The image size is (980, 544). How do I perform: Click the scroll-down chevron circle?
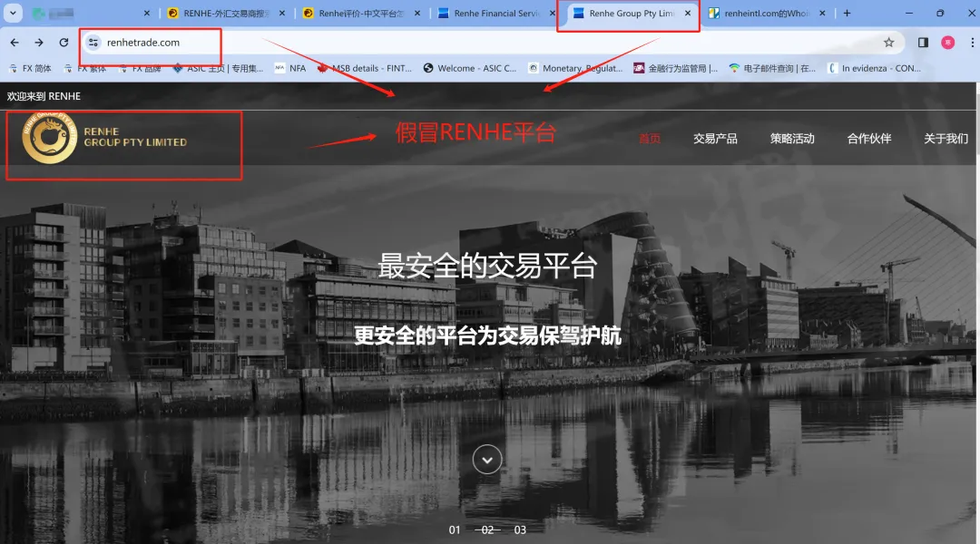tap(487, 460)
